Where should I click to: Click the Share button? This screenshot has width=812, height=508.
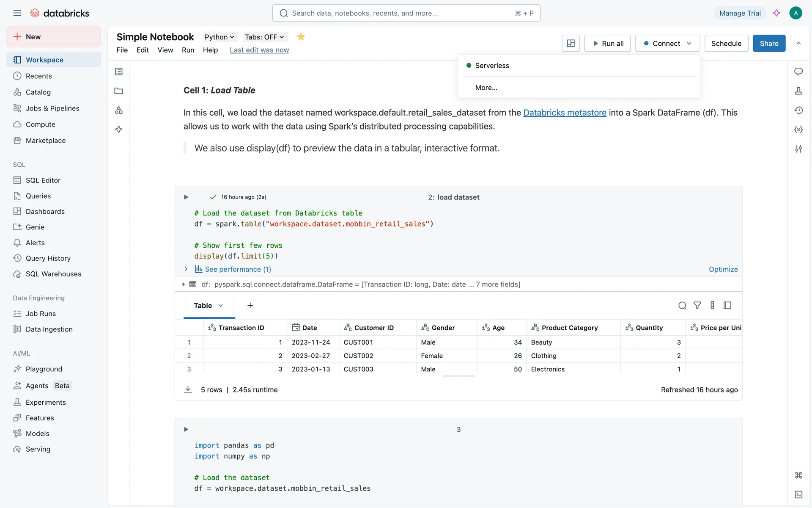768,43
